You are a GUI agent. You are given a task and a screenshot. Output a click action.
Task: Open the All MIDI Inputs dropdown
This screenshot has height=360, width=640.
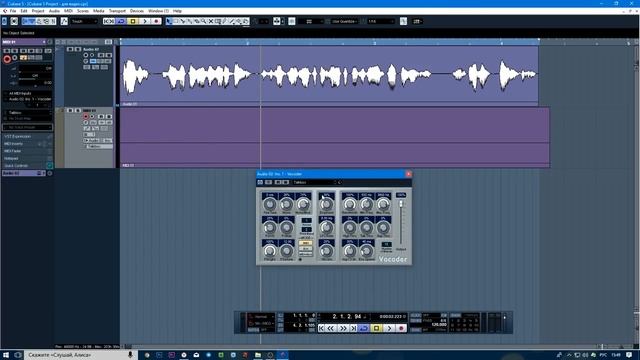tap(28, 93)
